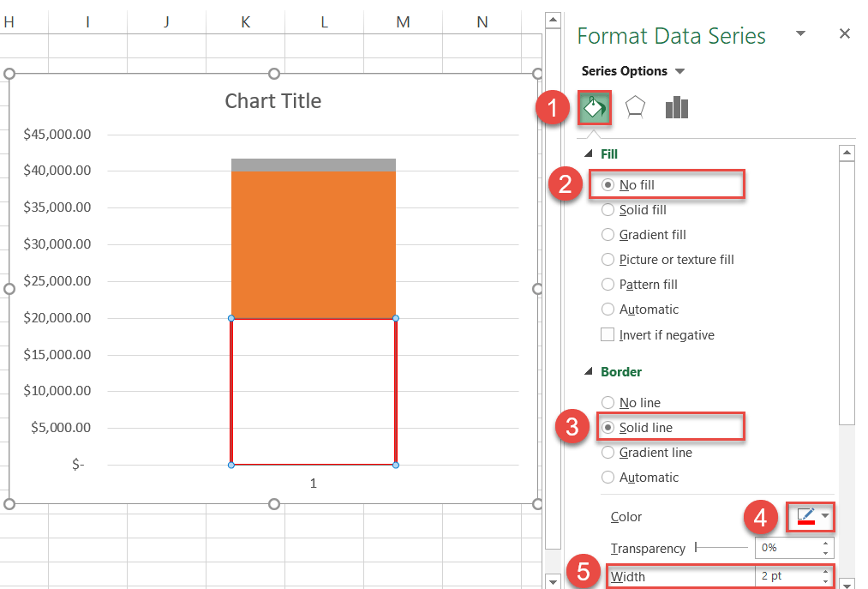Select Picture or texture fill
Screen dimensions: 868x589
click(608, 260)
